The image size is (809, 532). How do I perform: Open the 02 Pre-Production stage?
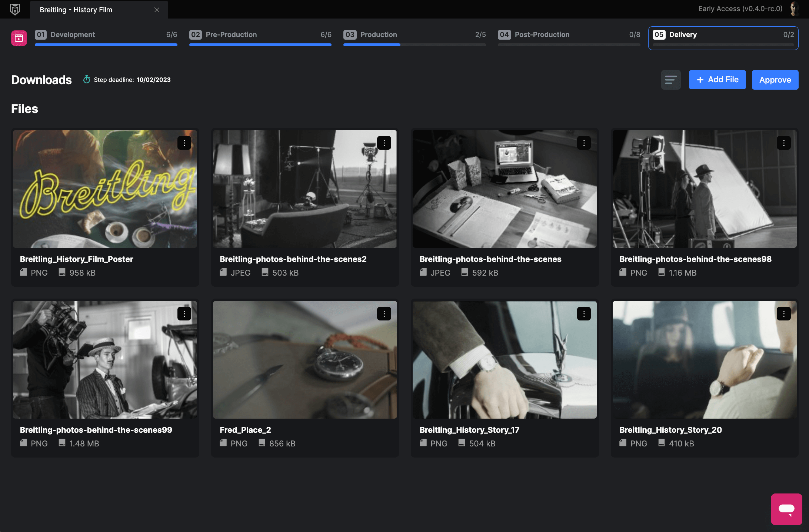pyautogui.click(x=260, y=38)
